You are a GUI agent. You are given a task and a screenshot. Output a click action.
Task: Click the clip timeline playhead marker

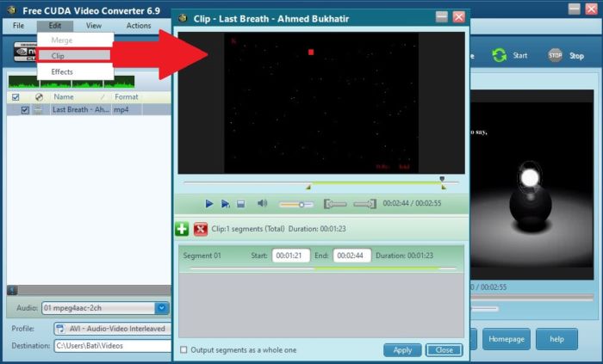click(x=442, y=179)
